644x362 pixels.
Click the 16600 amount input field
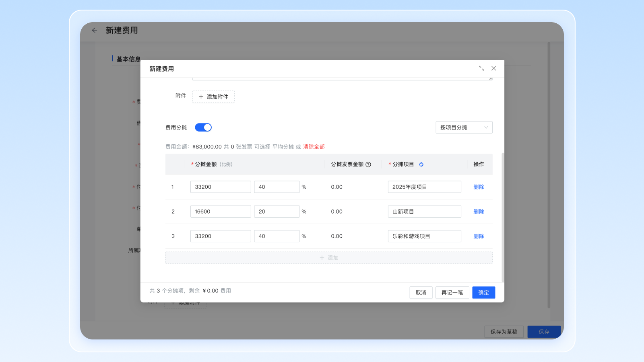pos(220,212)
